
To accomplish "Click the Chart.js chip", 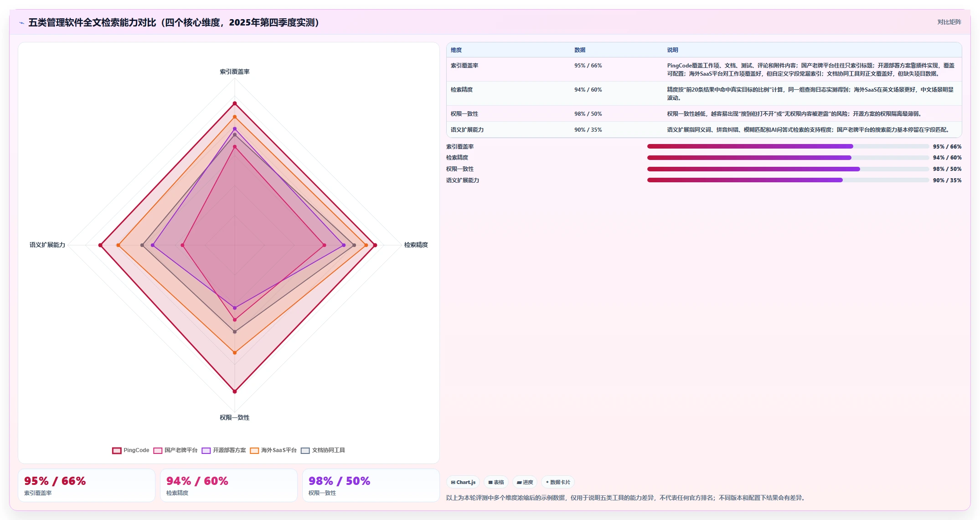I will tap(463, 482).
